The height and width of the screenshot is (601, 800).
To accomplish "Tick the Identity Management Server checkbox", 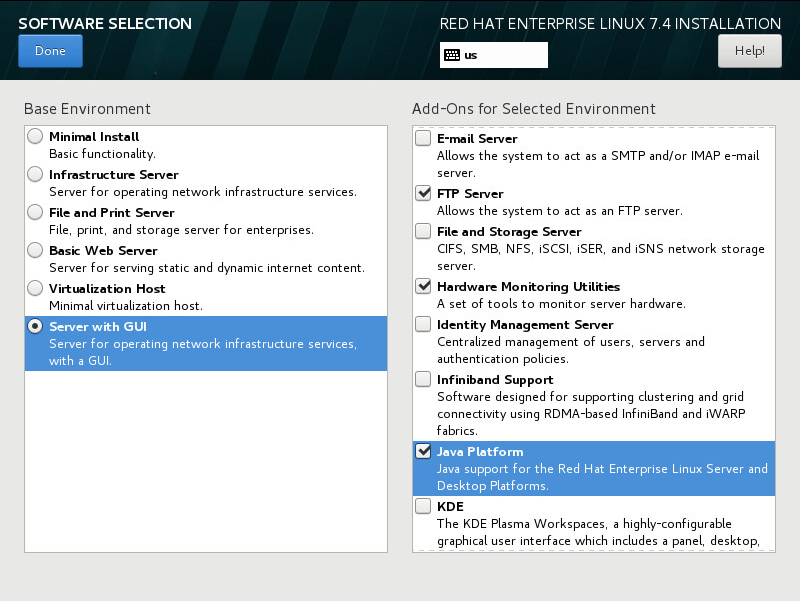I will pyautogui.click(x=423, y=324).
